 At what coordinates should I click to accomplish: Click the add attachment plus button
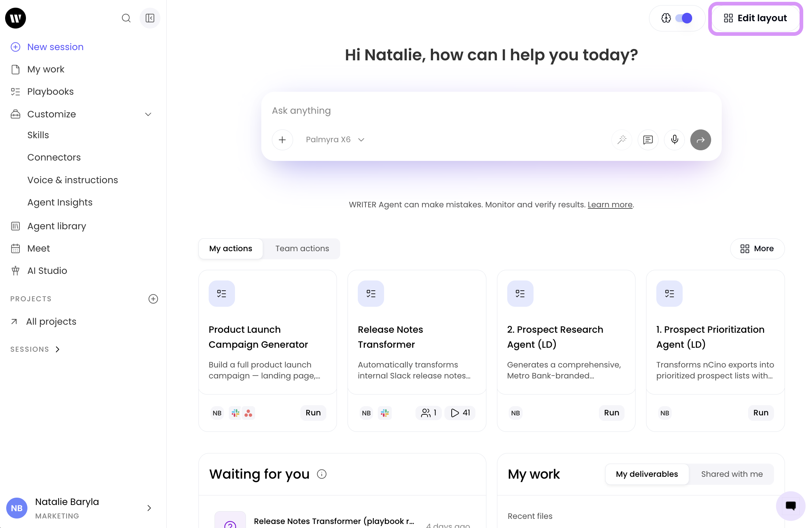(x=282, y=140)
